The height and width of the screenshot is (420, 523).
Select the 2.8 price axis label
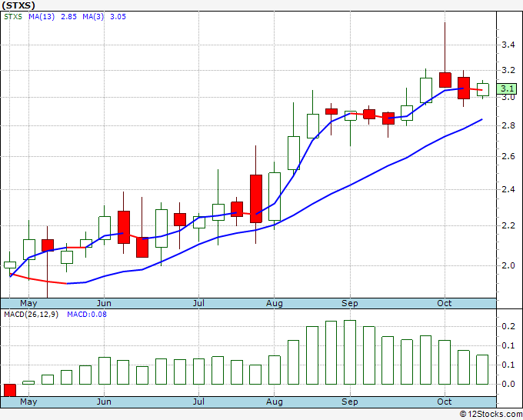click(508, 125)
